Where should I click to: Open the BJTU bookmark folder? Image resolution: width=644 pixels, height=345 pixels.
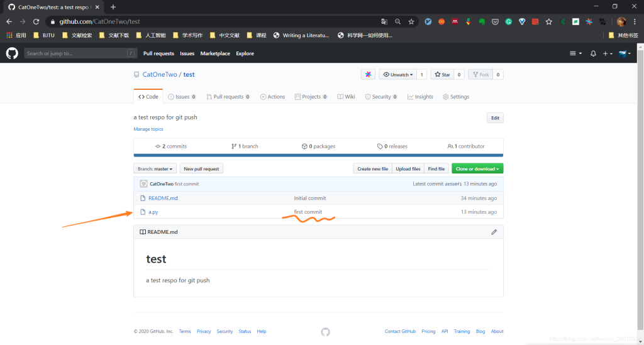(x=44, y=35)
